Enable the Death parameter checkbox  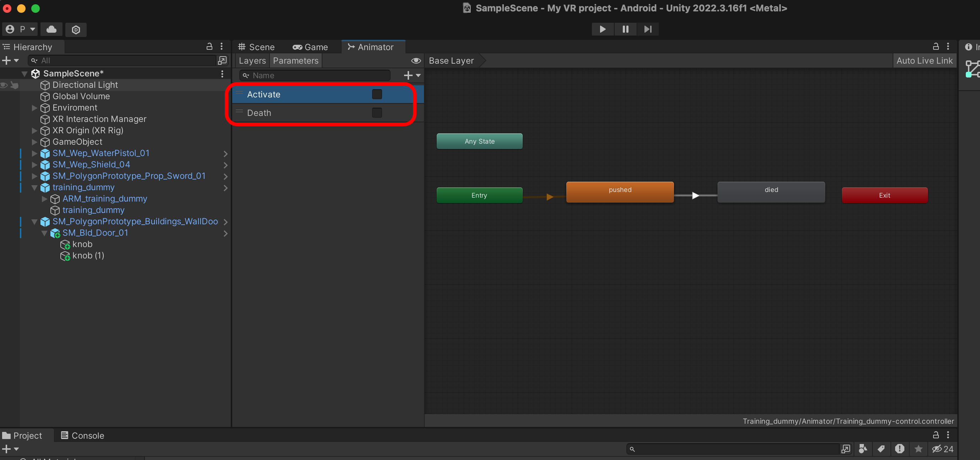[377, 113]
